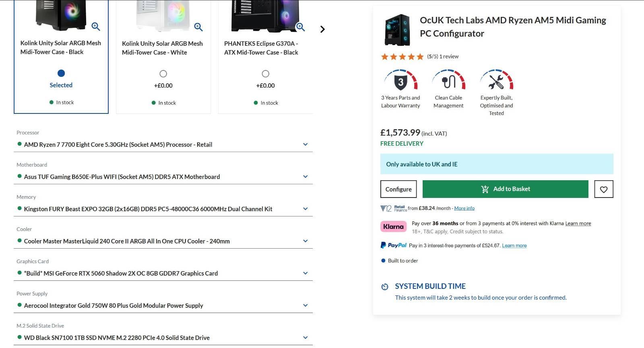Open the Power Supply dropdown
Viewport: 644px width, 348px height.
pos(305,305)
